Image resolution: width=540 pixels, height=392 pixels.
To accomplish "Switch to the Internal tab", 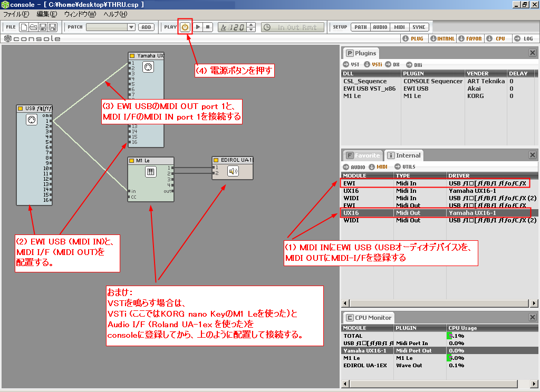I will coord(404,155).
